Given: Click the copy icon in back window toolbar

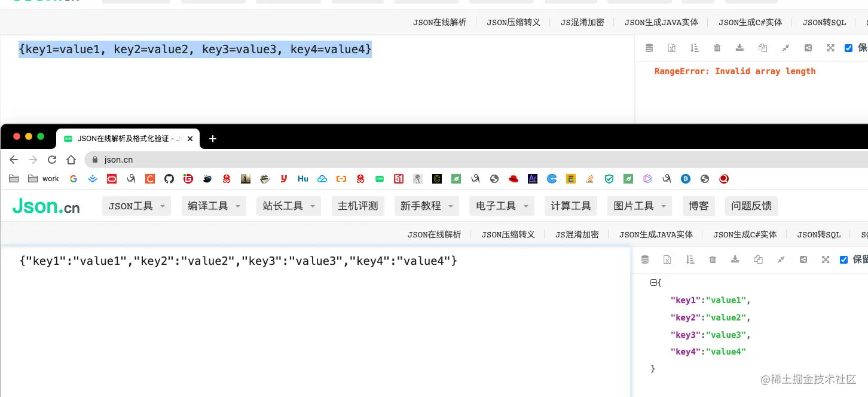Looking at the screenshot, I should click(x=762, y=48).
